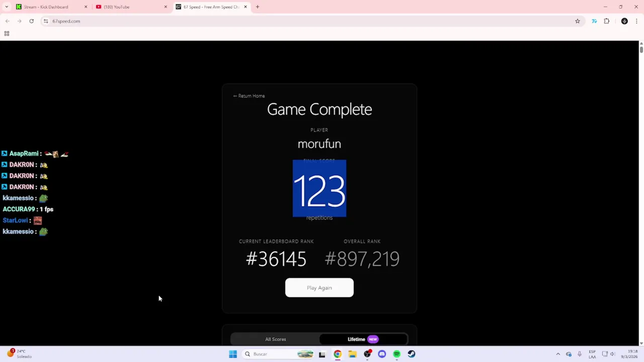Close the 67 Speed tab
The width and height of the screenshot is (644, 362).
tap(246, 7)
